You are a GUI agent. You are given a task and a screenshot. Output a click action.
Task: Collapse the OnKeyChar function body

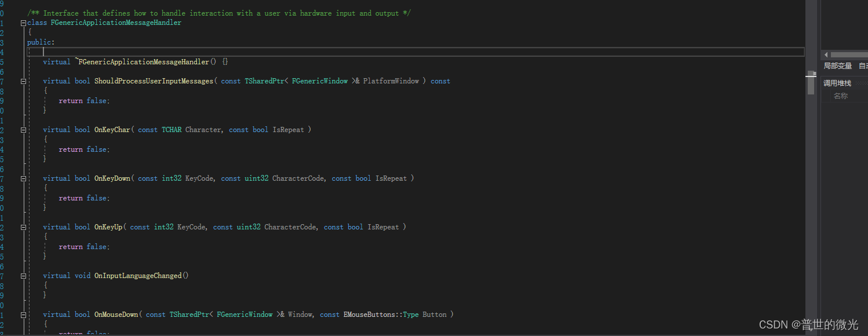(x=23, y=129)
